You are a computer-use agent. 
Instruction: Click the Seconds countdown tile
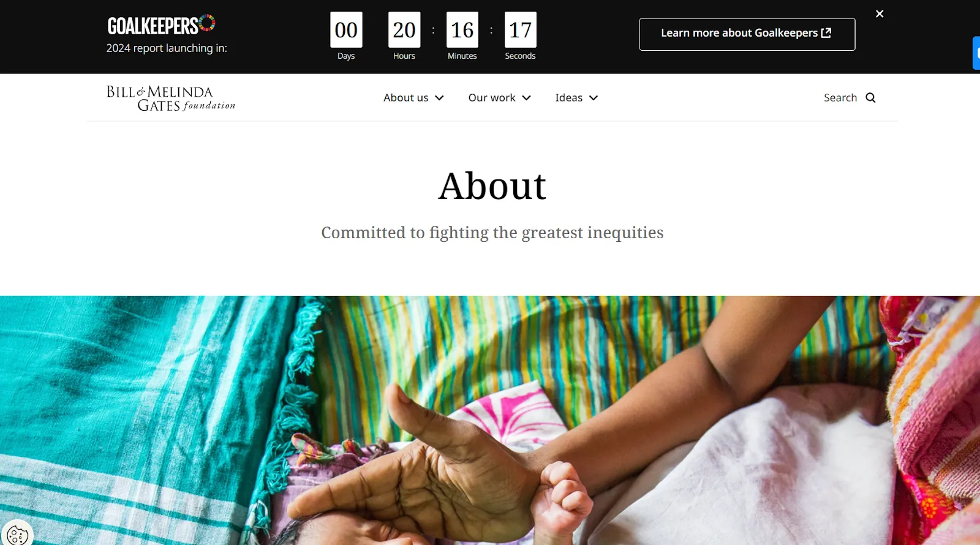521,29
